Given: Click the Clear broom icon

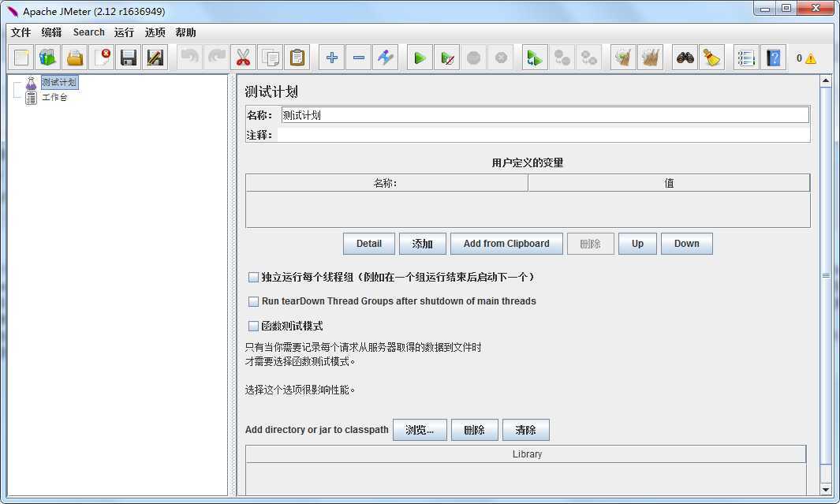Looking at the screenshot, I should coord(623,58).
